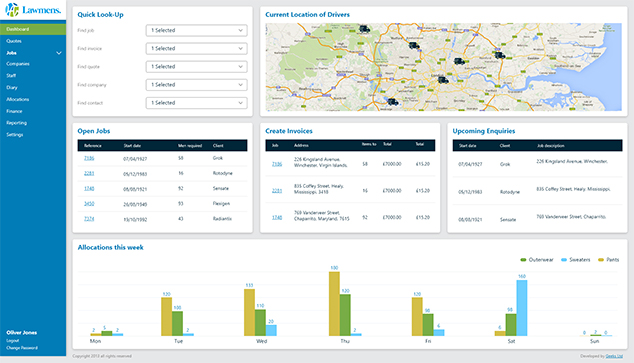Screen dimensions: 634x363
Task: Click the truck marker northeast of central London
Action: [x=459, y=61]
